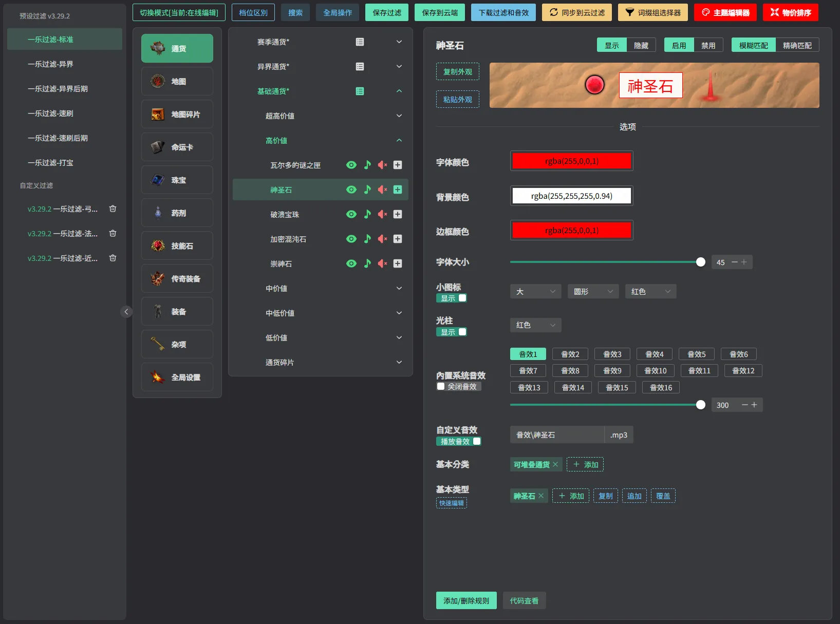Switch to 精确匹配 mode
Image resolution: width=840 pixels, height=624 pixels.
(797, 45)
